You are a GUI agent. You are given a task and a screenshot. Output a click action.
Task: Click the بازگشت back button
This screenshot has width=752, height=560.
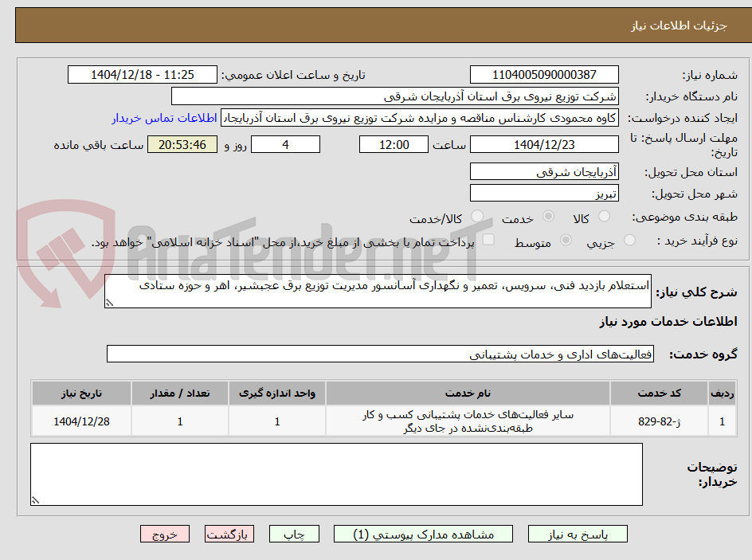(x=229, y=534)
